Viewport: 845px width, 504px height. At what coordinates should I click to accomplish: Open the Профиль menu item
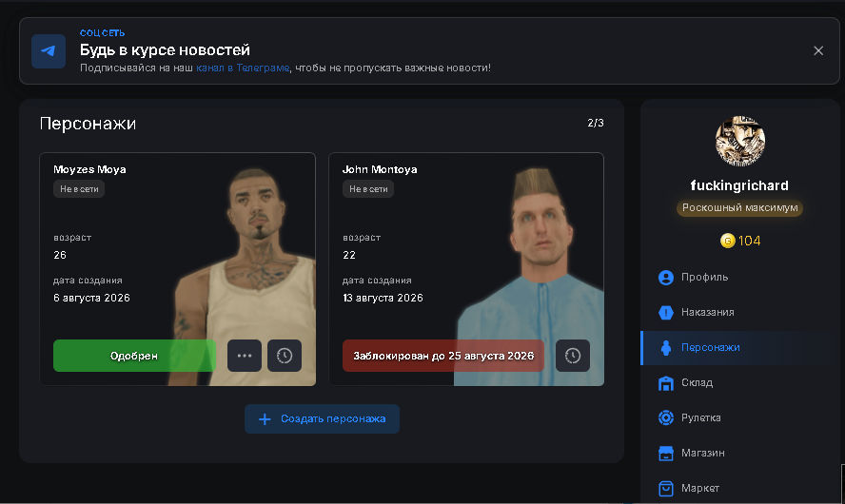[740, 278]
